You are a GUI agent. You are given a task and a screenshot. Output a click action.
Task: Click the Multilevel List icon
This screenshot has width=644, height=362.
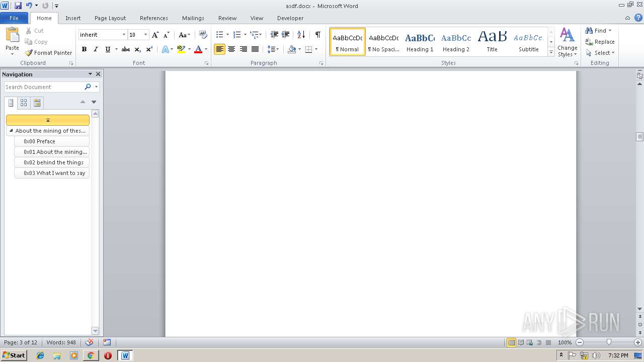pyautogui.click(x=254, y=35)
